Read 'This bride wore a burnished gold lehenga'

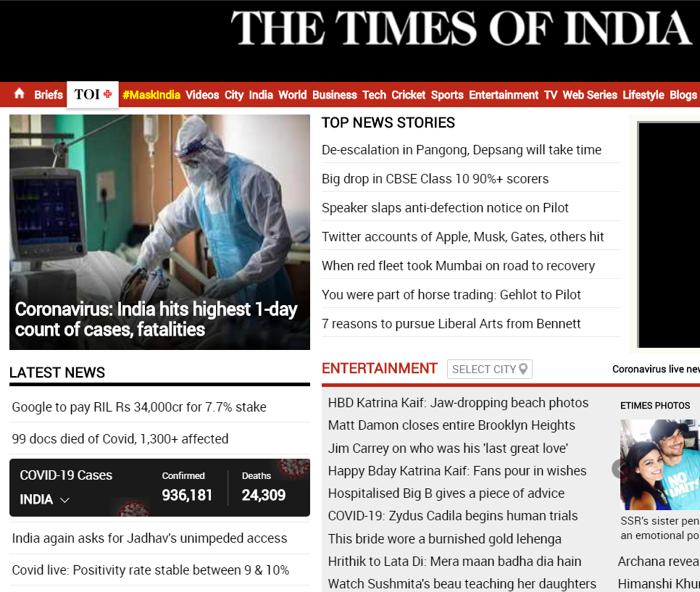pos(445,539)
